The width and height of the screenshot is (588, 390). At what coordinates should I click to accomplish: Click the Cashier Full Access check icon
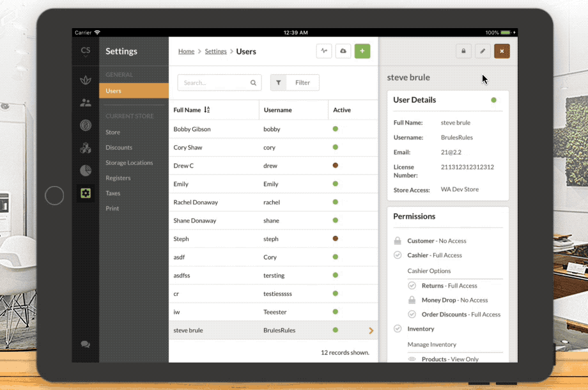click(x=398, y=255)
